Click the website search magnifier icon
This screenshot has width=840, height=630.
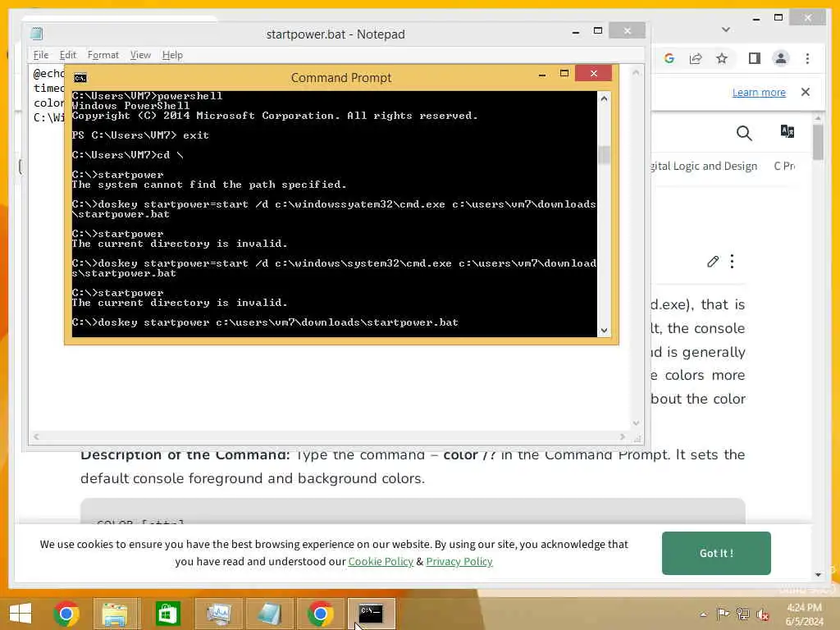(744, 133)
